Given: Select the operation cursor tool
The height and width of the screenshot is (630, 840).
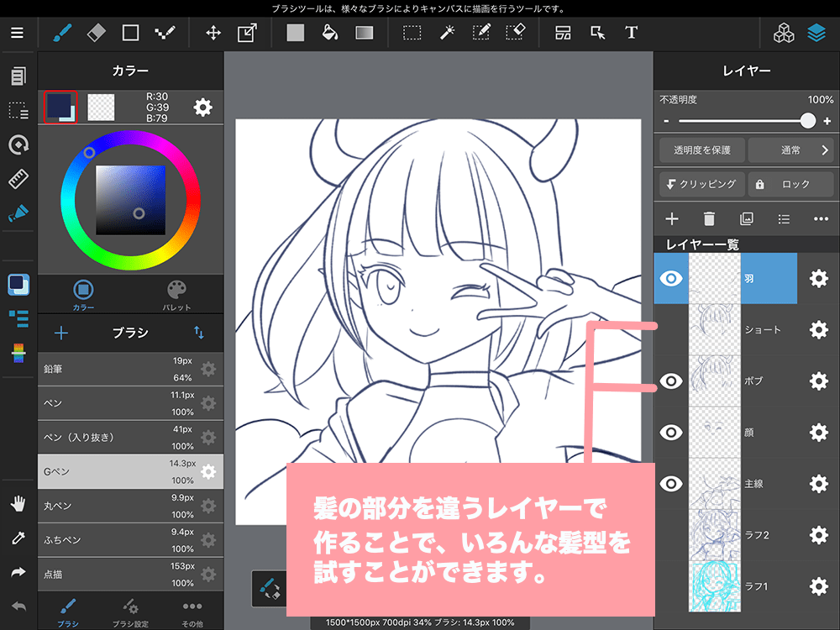Looking at the screenshot, I should [x=597, y=33].
